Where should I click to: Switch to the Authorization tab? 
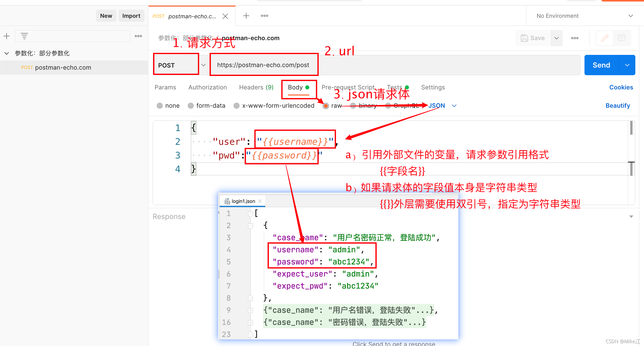click(x=208, y=87)
